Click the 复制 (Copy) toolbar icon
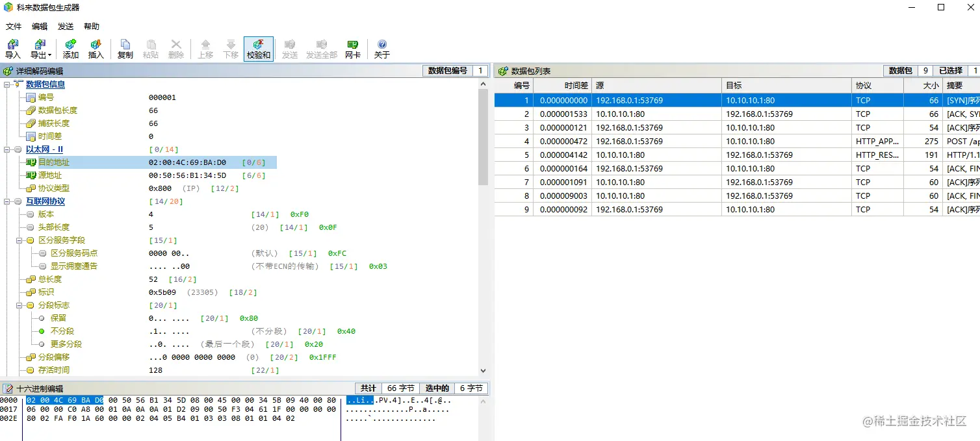Screen dimensions: 980x441 click(x=125, y=45)
